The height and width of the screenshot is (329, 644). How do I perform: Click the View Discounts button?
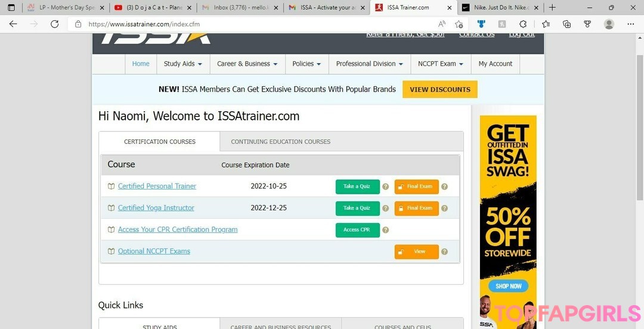439,89
